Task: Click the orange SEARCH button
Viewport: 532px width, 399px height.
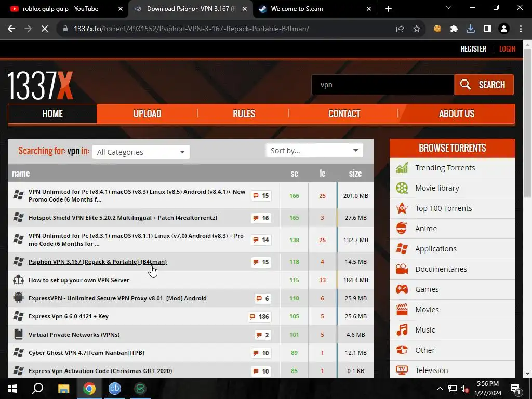Action: [x=484, y=85]
